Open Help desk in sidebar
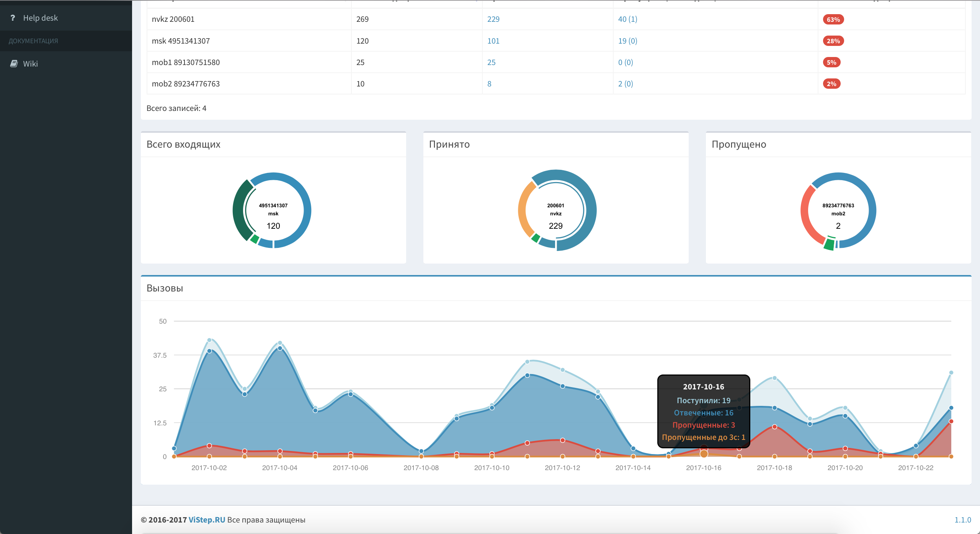Viewport: 980px width, 534px height. click(66, 18)
